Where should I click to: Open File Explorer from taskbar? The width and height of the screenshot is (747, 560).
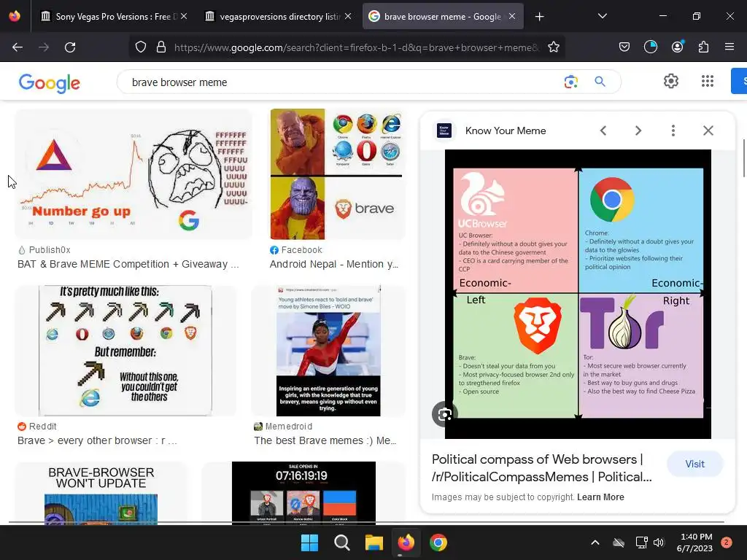point(374,542)
